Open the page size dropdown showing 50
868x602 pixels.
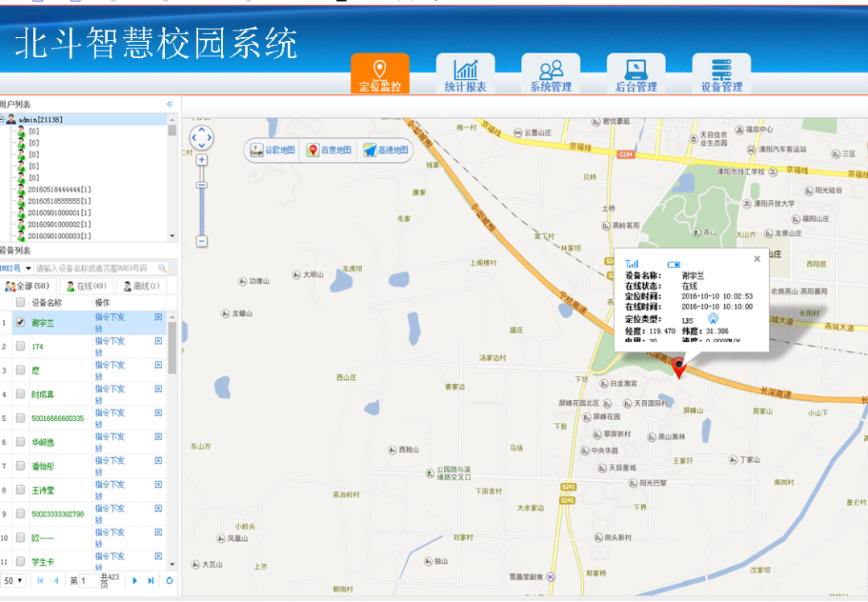(14, 580)
